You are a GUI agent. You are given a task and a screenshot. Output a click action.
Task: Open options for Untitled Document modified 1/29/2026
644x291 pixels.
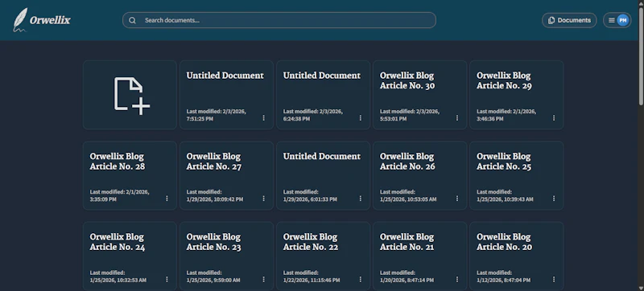pos(360,199)
